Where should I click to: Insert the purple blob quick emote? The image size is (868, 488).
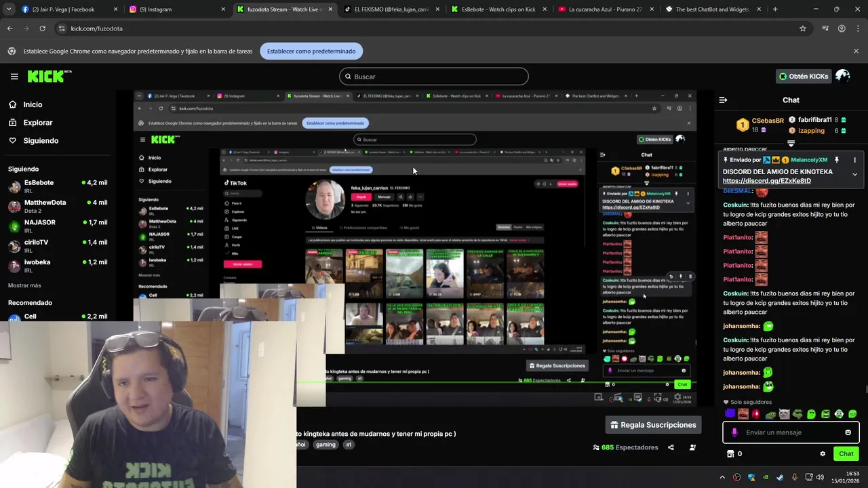point(730,413)
